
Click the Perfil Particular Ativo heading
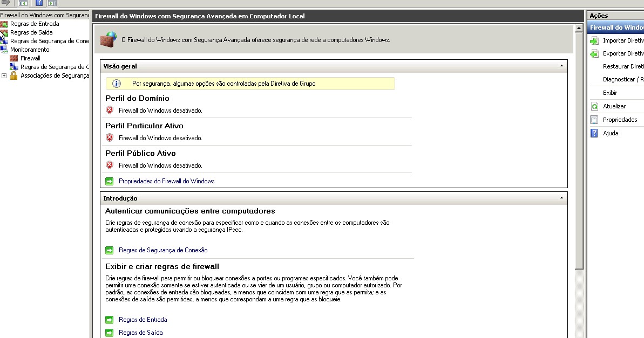click(144, 126)
